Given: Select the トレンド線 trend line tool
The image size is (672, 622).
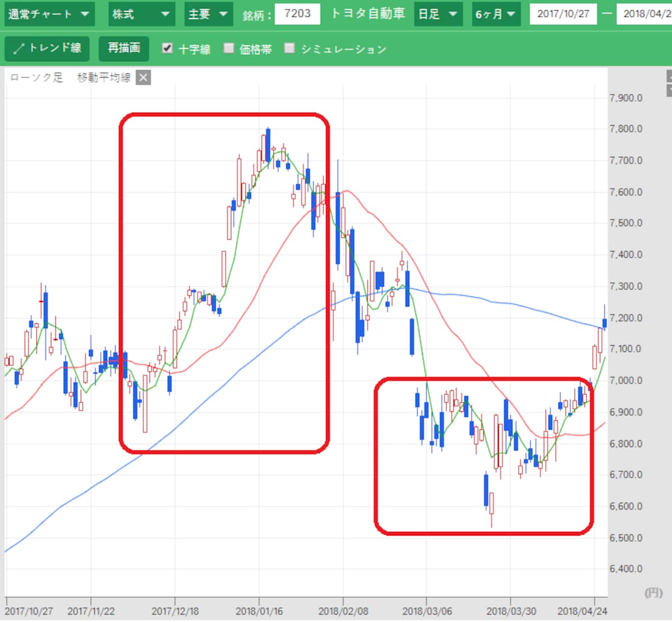Looking at the screenshot, I should tap(47, 48).
